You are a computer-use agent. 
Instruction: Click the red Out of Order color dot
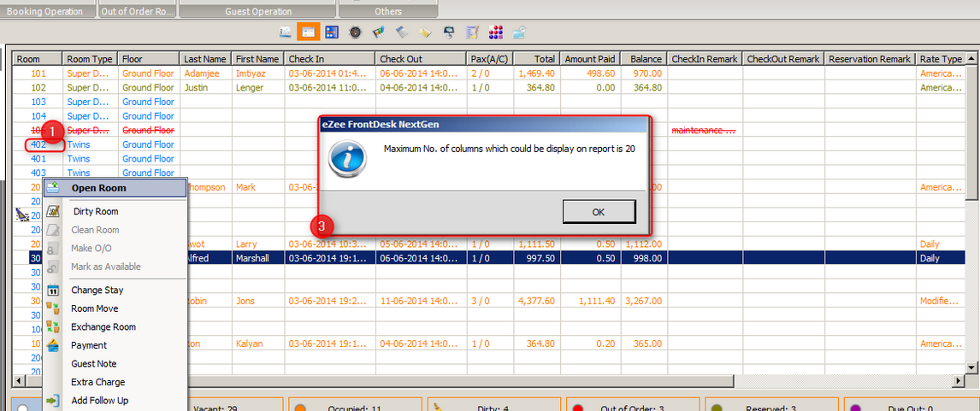tap(576, 408)
